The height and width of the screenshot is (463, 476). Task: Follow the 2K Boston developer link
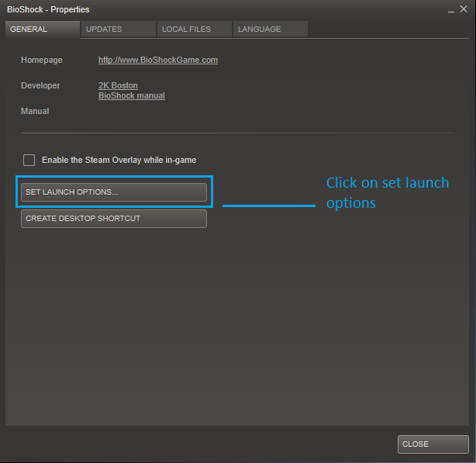point(118,85)
